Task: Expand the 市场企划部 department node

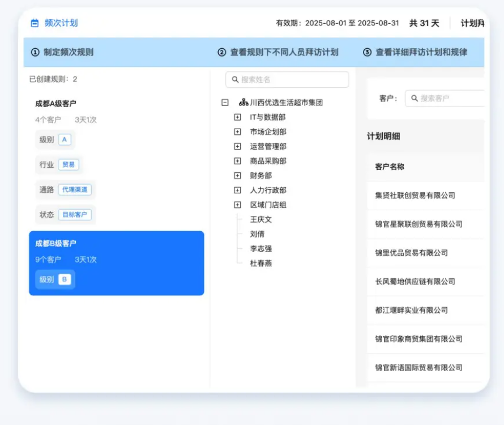Action: pyautogui.click(x=237, y=132)
